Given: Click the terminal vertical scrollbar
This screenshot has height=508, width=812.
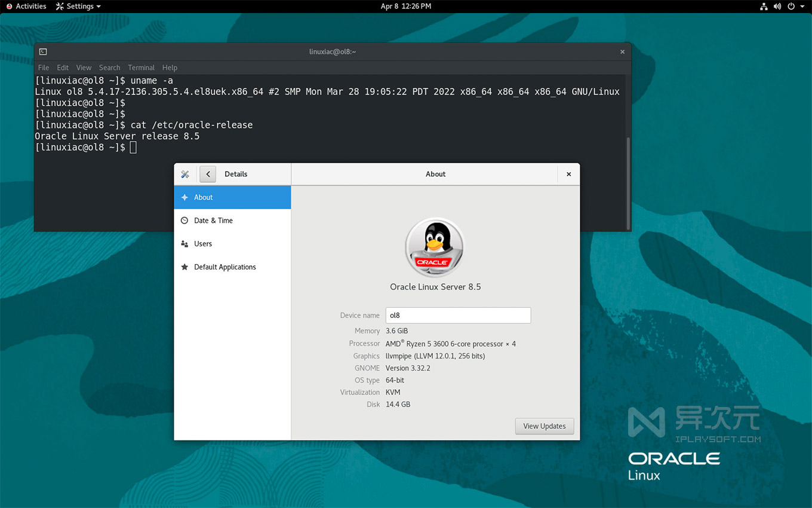Looking at the screenshot, I should (x=628, y=183).
